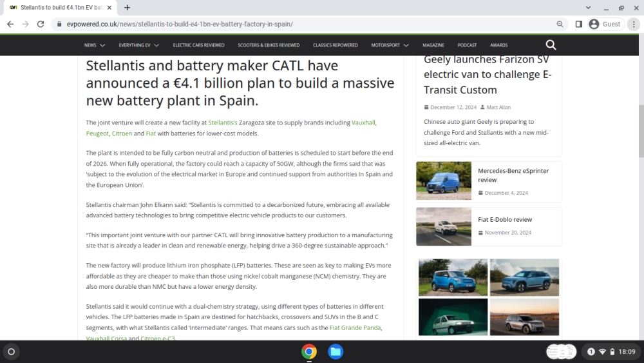644x363 pixels.
Task: Click the blue eSprinter van thumbnail
Action: tap(444, 181)
